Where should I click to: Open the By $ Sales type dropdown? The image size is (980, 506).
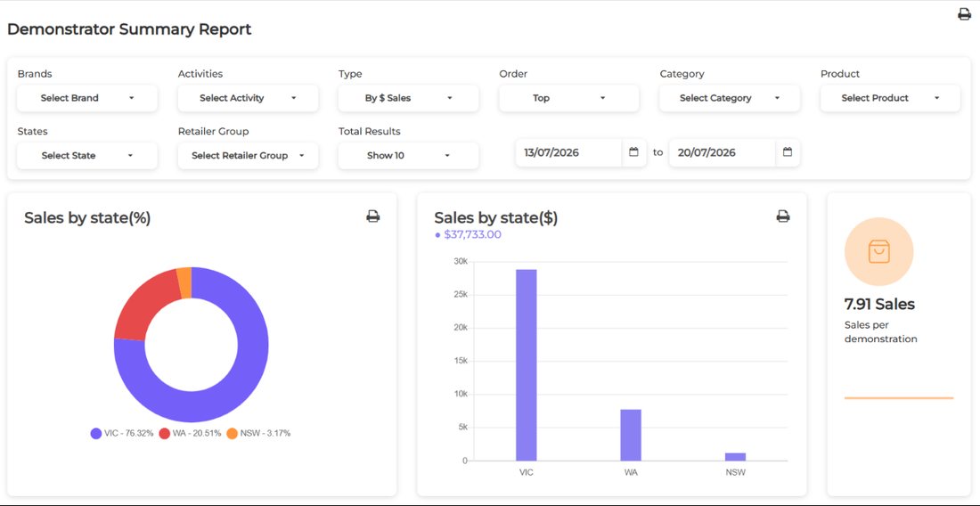click(409, 98)
